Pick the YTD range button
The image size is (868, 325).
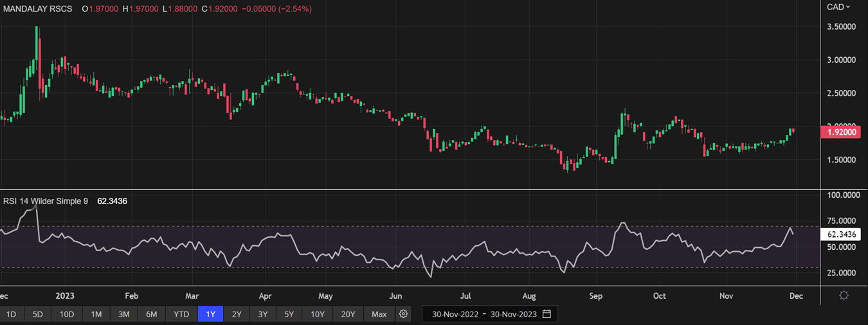click(181, 314)
